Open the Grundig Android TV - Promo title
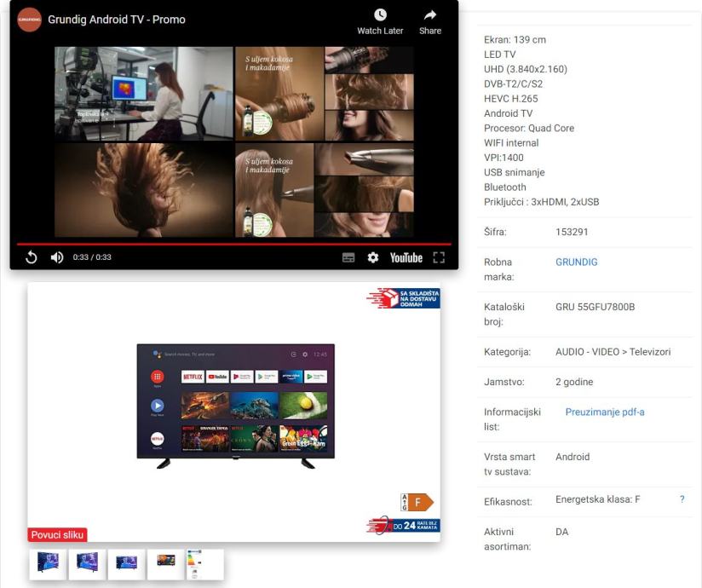The width and height of the screenshot is (702, 588). pyautogui.click(x=117, y=20)
